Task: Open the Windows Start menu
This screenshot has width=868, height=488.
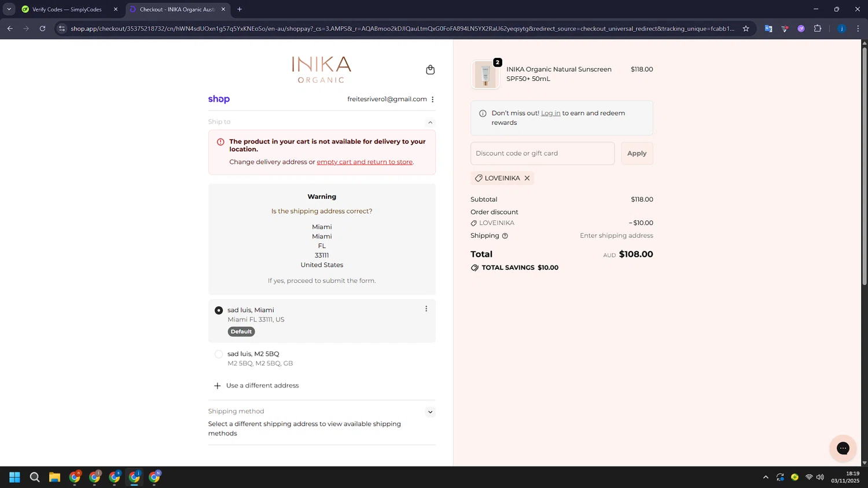Action: 15,477
